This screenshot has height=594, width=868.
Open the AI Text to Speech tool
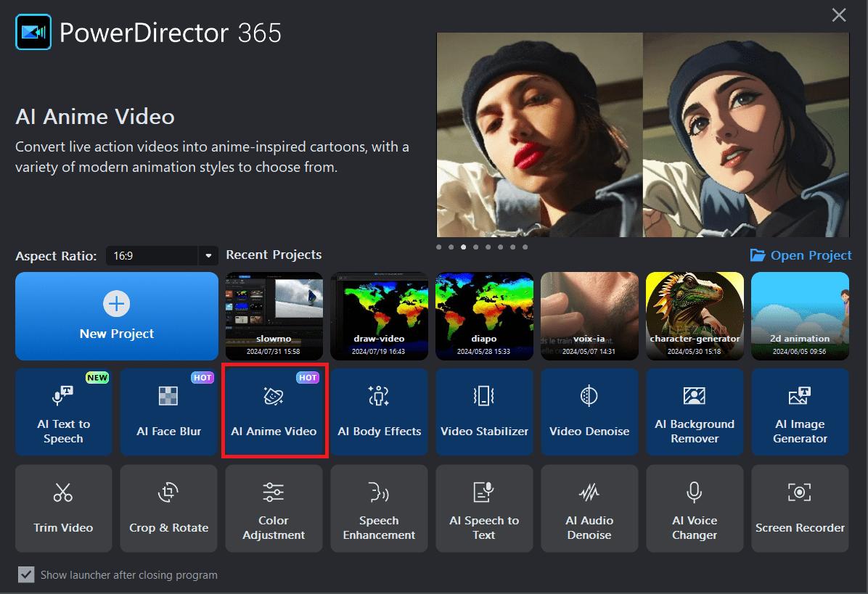[x=63, y=411]
